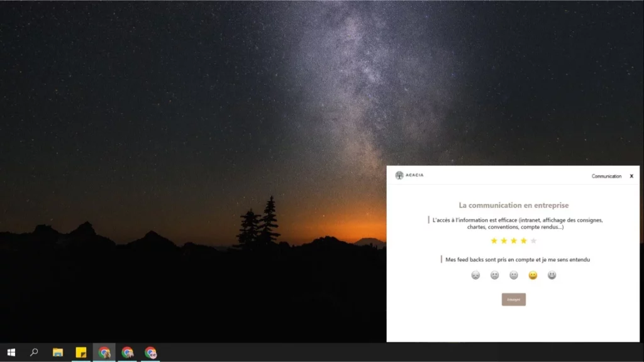Switch to the active Chrome window
644x362 pixels.
104,353
